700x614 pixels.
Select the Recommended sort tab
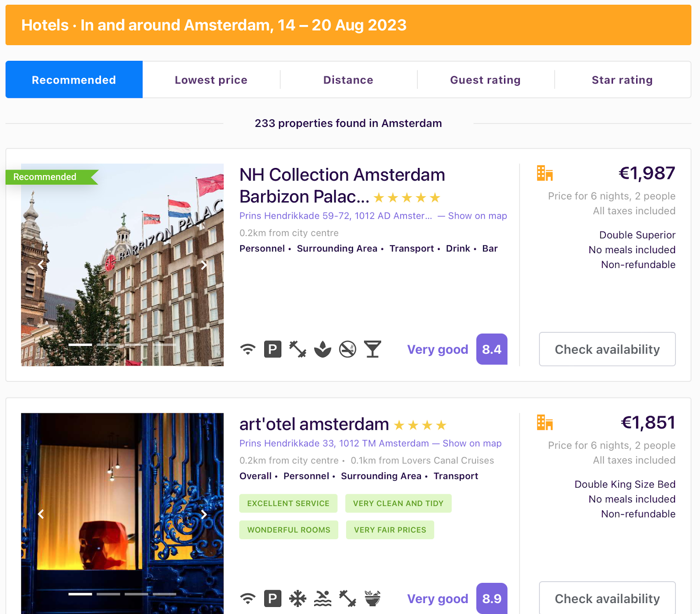74,80
